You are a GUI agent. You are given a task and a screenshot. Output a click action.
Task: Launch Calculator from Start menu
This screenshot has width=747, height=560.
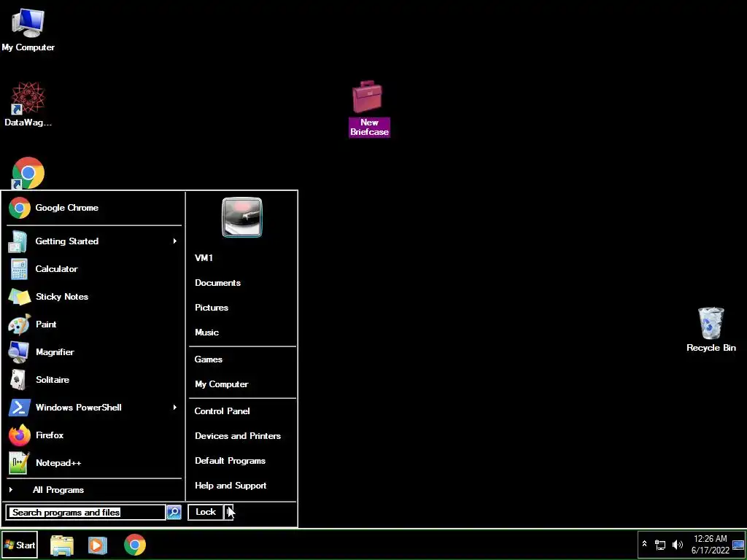pyautogui.click(x=94, y=269)
